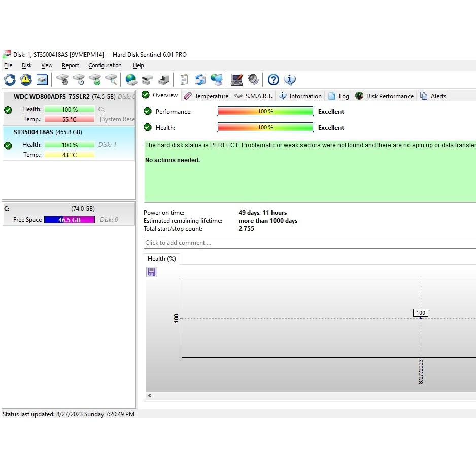Switch to the Temperature tab
Screen dimensions: 476x476
(x=206, y=96)
